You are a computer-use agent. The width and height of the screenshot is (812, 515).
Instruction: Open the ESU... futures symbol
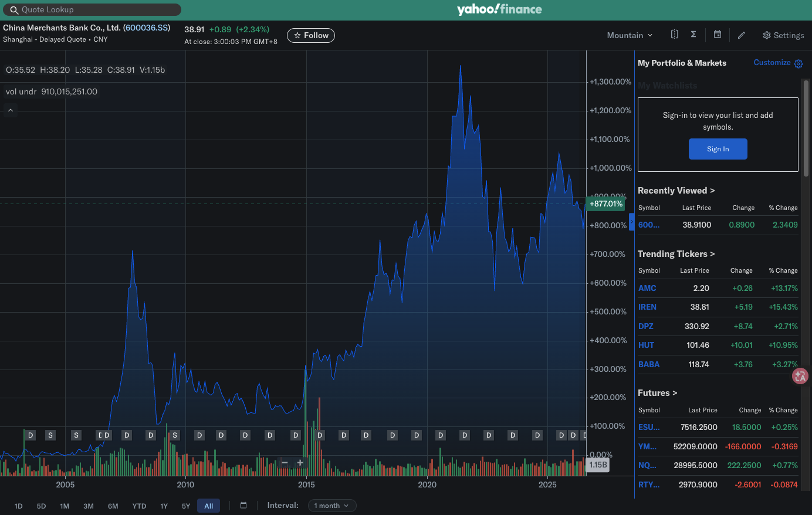649,427
